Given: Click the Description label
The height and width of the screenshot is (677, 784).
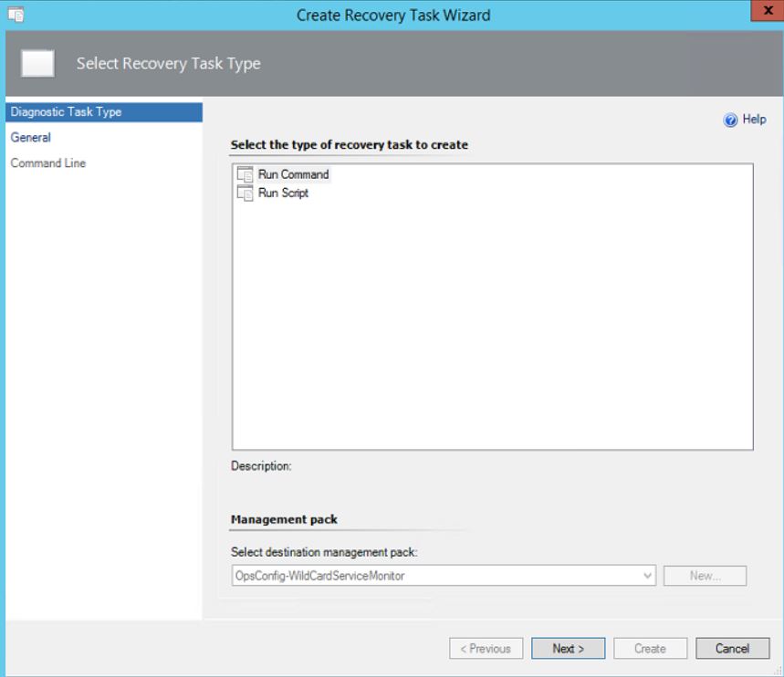Looking at the screenshot, I should point(261,466).
